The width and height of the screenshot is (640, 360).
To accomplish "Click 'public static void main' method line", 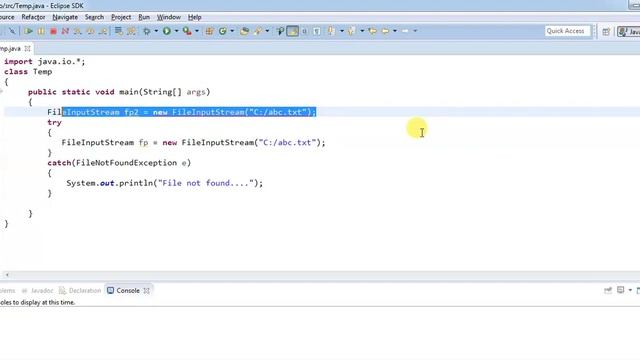I will pyautogui.click(x=119, y=92).
